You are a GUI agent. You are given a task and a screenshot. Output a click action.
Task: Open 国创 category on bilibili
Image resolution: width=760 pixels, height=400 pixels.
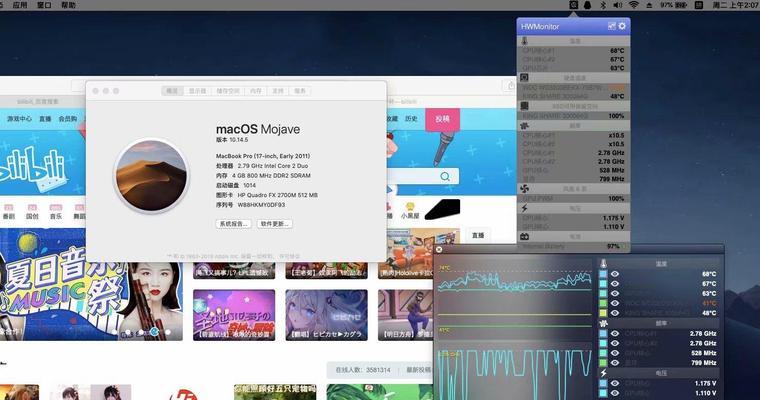(32, 211)
